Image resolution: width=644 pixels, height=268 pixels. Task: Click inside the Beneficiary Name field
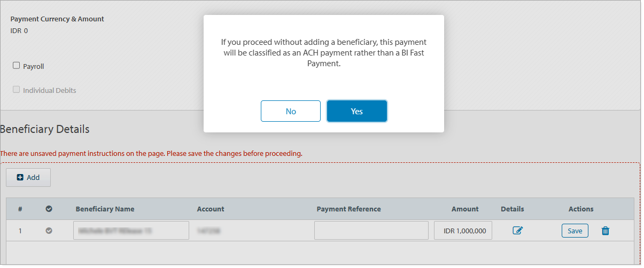tap(131, 231)
